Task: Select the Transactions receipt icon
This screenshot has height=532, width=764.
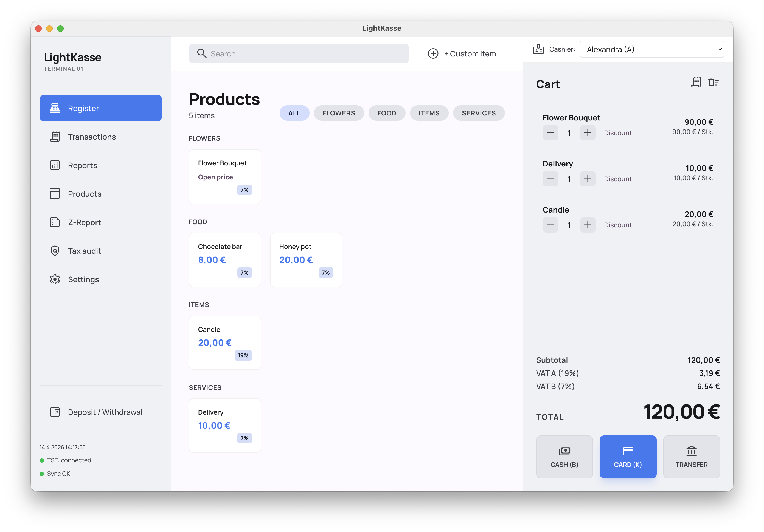Action: click(x=55, y=136)
